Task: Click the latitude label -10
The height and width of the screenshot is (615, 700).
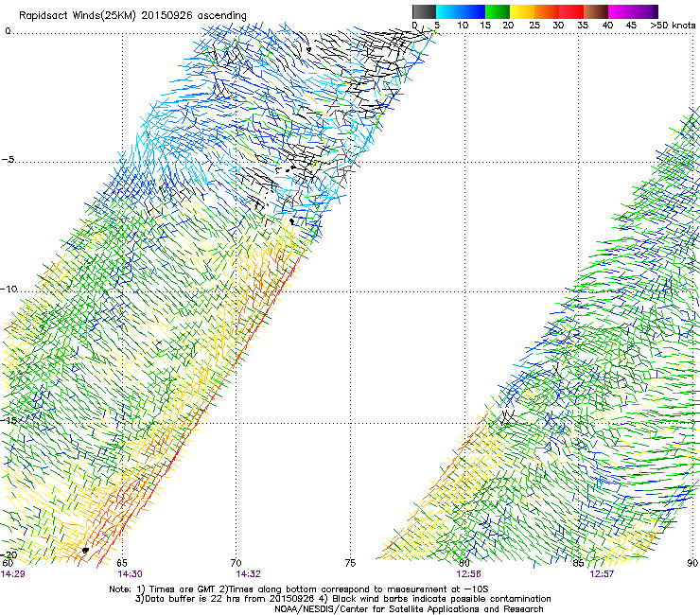Action: pos(9,289)
